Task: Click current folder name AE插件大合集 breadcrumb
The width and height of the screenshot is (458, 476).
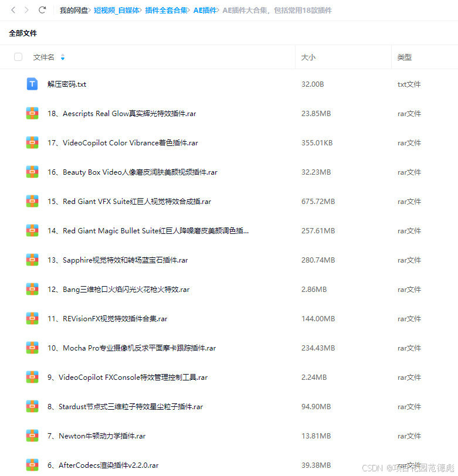Action: [x=277, y=11]
